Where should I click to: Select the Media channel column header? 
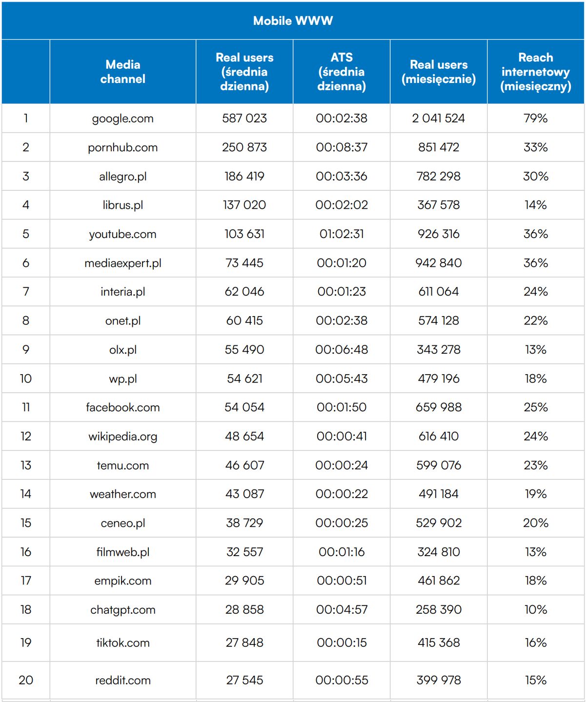(123, 72)
